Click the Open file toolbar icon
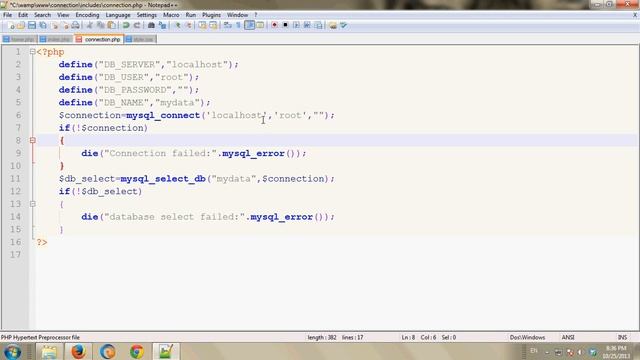The width and height of the screenshot is (640, 360). click(21, 25)
